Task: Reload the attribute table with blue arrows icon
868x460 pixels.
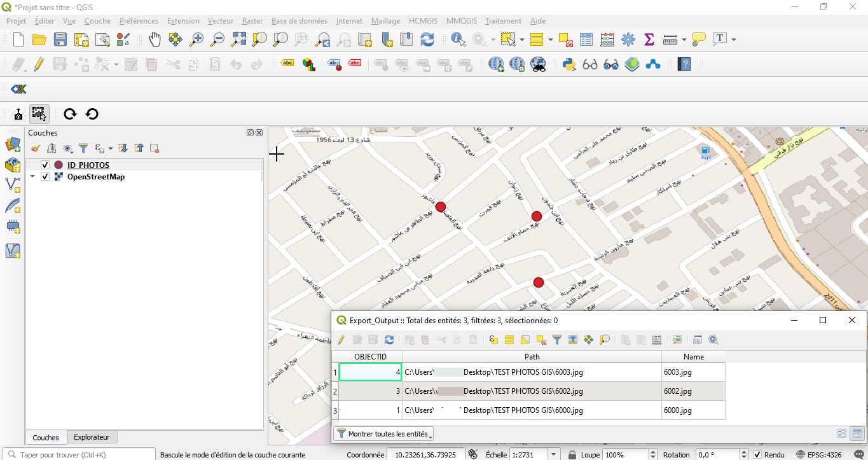Action: coord(389,340)
